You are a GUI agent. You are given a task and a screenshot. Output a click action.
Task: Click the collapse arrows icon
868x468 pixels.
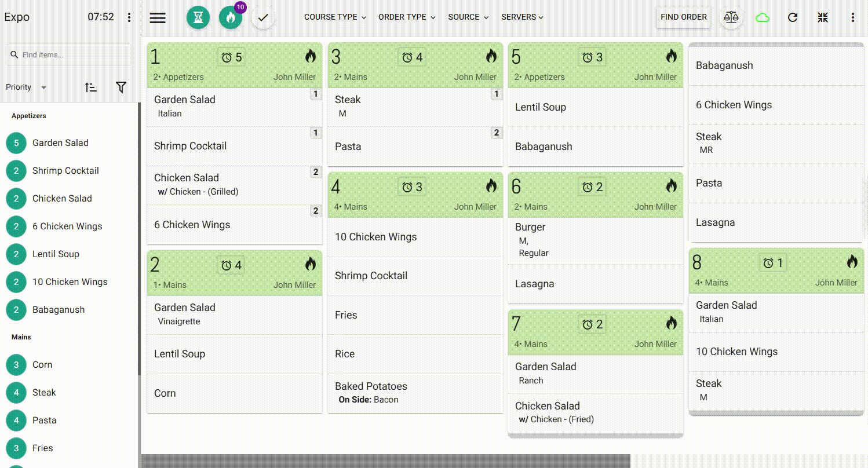(x=823, y=17)
